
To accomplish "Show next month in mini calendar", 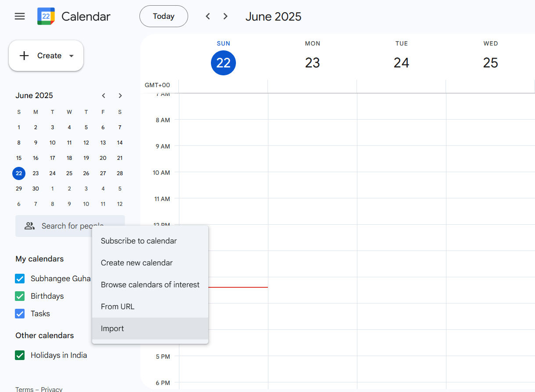I will [120, 95].
